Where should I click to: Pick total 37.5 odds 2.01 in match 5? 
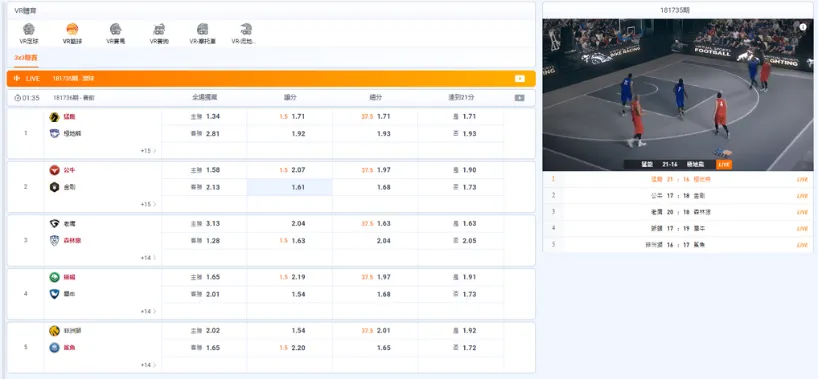(375, 330)
